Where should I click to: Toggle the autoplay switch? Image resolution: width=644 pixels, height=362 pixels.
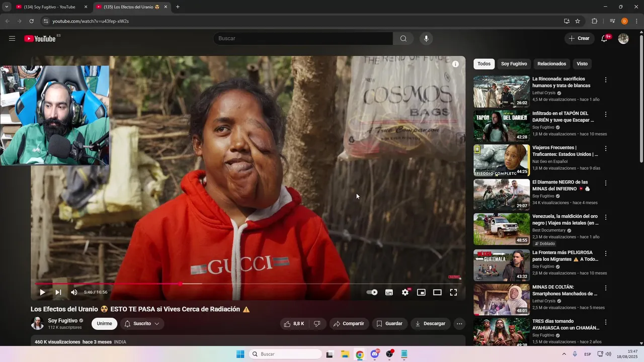[x=372, y=292]
